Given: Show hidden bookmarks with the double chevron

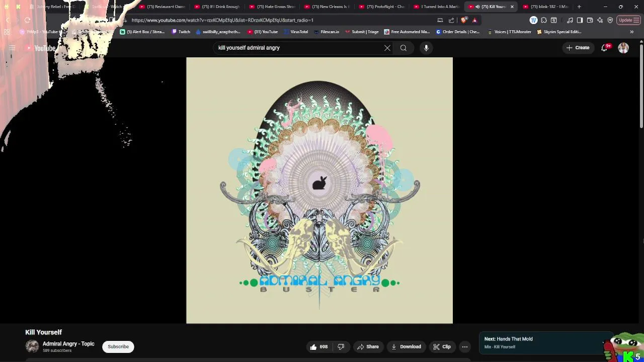Looking at the screenshot, I should tap(631, 32).
